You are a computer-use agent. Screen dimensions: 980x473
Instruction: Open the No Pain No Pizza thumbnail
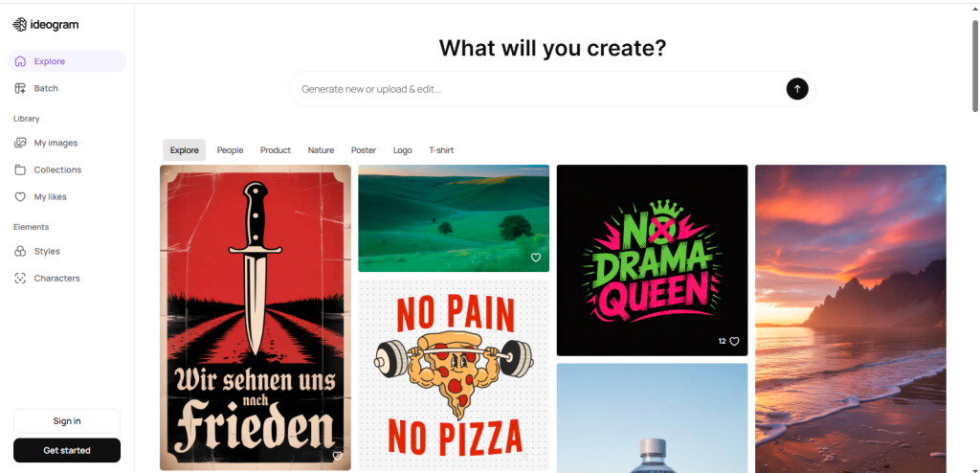pos(454,375)
